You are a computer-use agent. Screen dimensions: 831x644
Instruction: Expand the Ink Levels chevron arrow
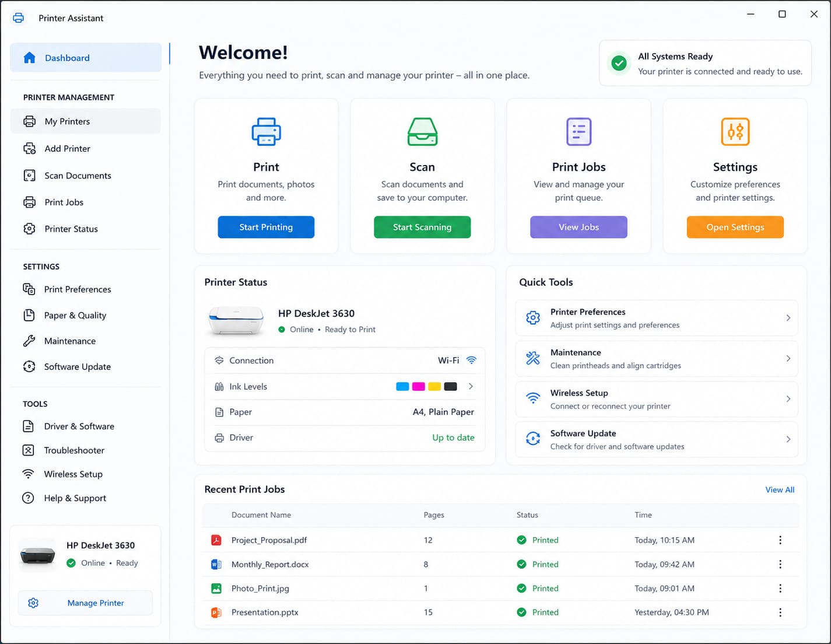tap(471, 386)
